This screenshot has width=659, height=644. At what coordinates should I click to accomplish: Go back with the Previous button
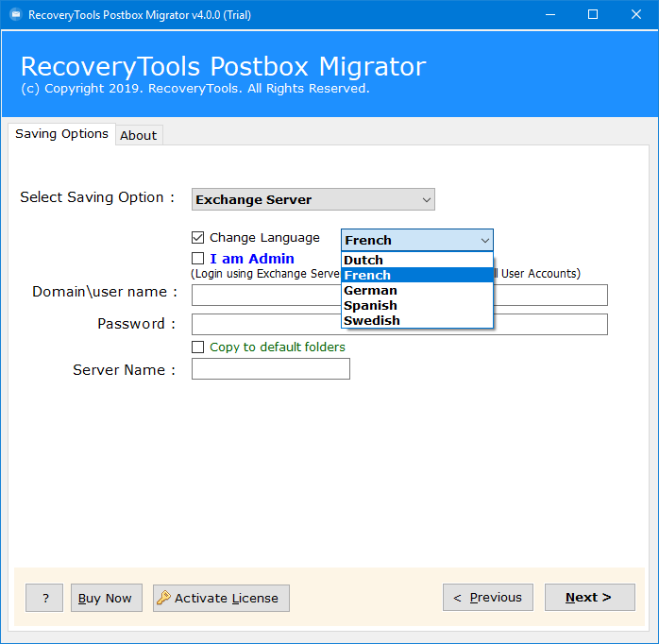click(487, 597)
